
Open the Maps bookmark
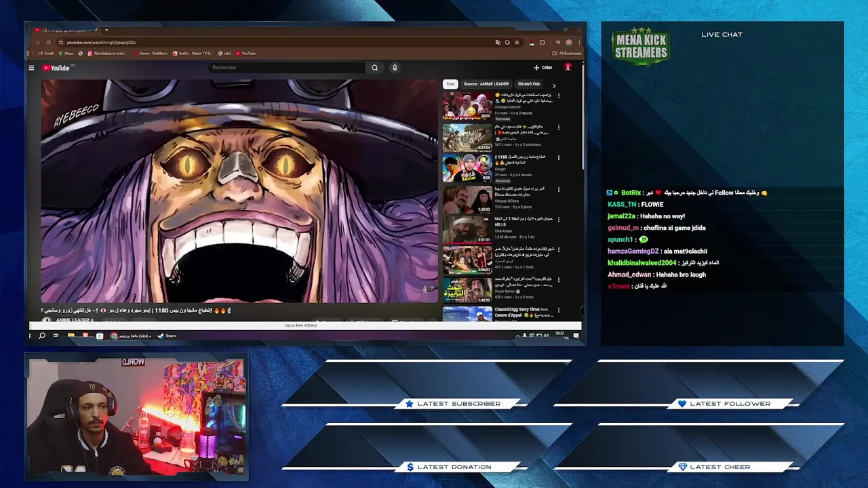[x=67, y=53]
